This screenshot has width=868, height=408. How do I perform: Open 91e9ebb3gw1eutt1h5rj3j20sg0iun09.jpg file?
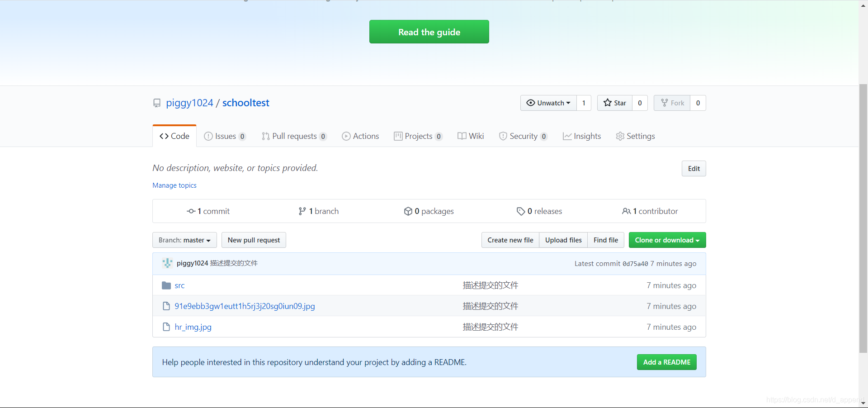tap(245, 306)
